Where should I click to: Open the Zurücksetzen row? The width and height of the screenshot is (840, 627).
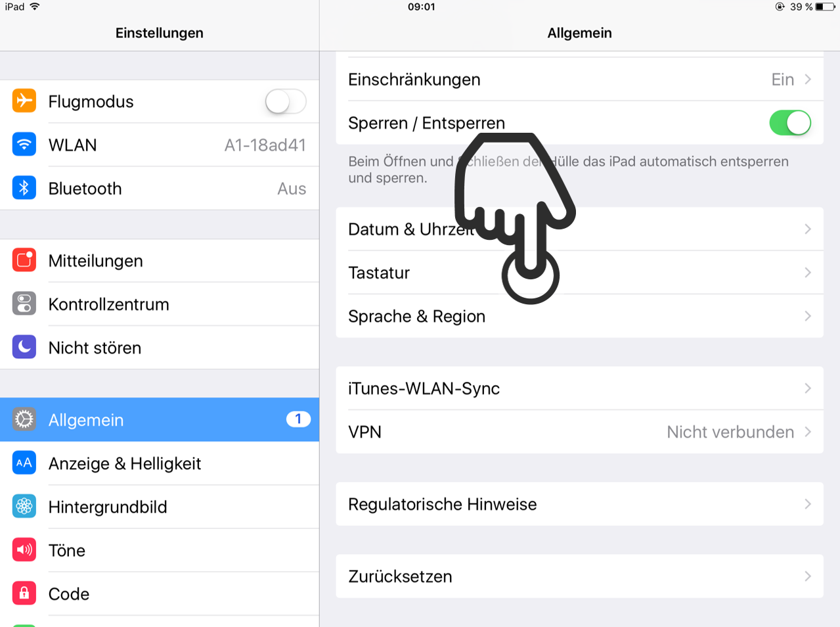pos(579,576)
